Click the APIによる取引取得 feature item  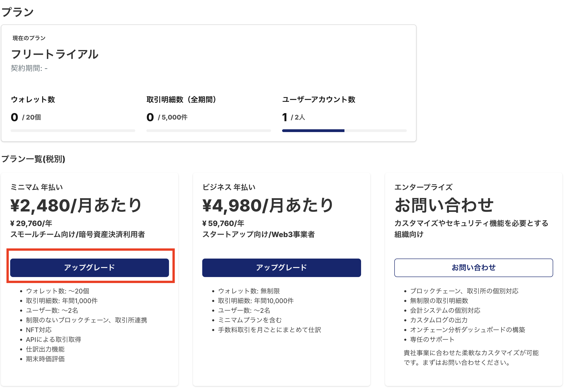pyautogui.click(x=53, y=339)
